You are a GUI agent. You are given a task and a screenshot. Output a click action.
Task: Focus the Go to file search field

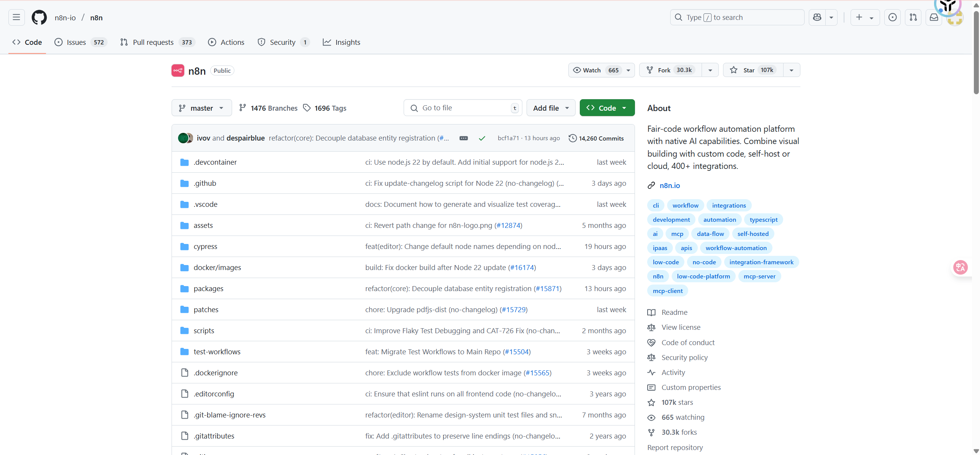click(463, 108)
